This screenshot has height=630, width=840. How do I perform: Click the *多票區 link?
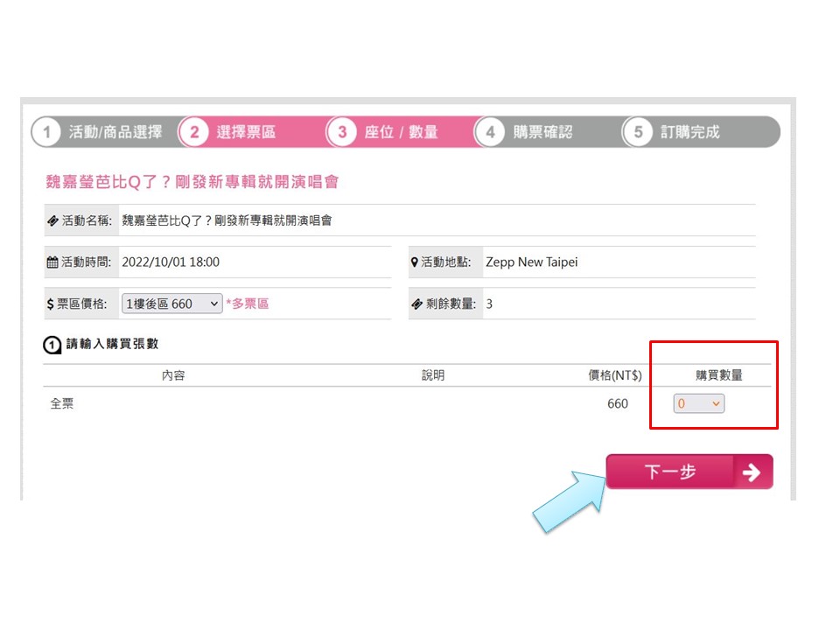point(248,304)
